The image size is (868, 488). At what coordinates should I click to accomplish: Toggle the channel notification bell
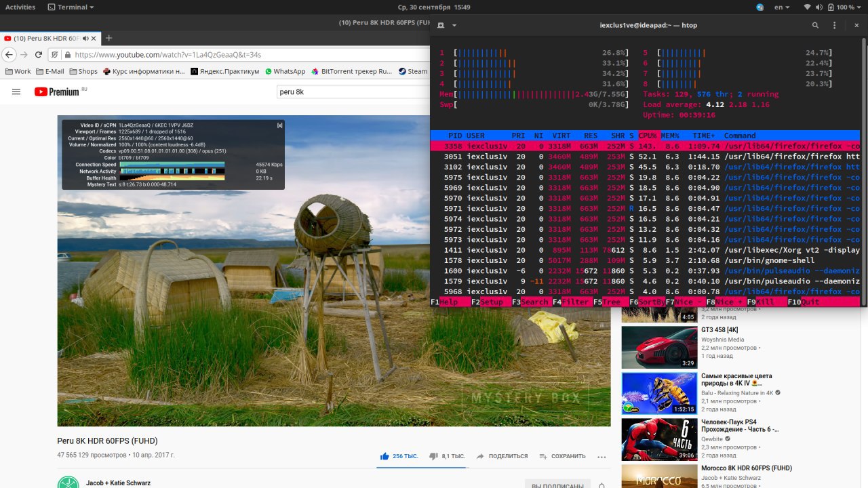(601, 485)
